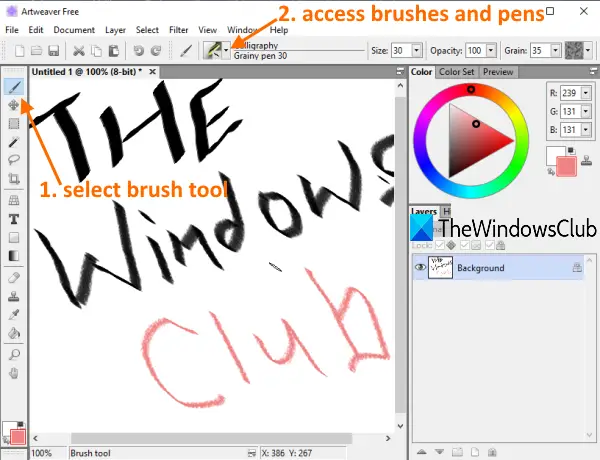Screen dimensions: 600x460
Task: Click the pink foreground color swatch in Color panel
Action: (566, 167)
